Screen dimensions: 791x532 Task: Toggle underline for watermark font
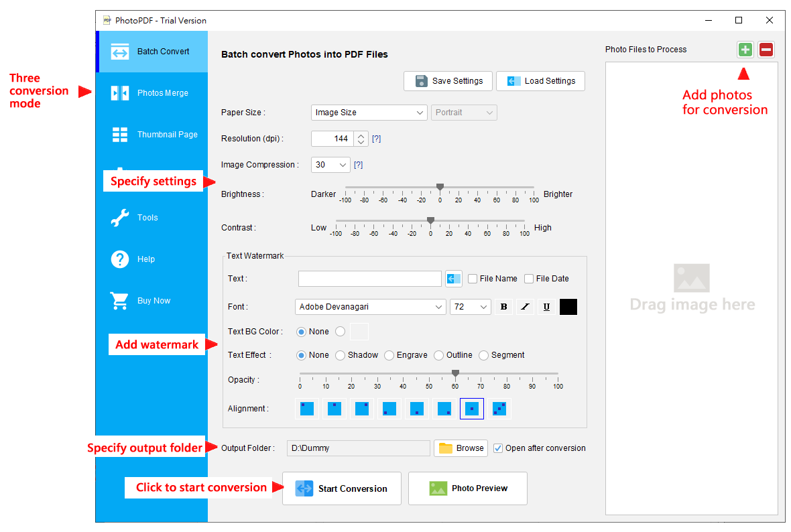click(546, 307)
